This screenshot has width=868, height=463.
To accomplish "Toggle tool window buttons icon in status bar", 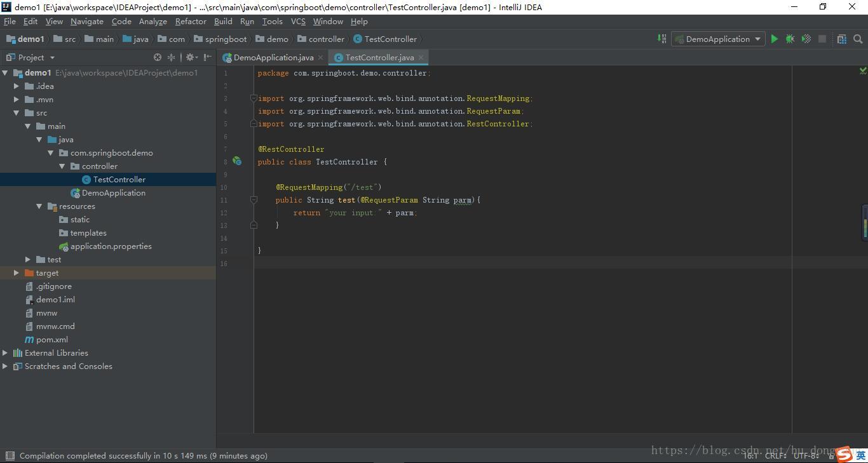I will pyautogui.click(x=10, y=455).
